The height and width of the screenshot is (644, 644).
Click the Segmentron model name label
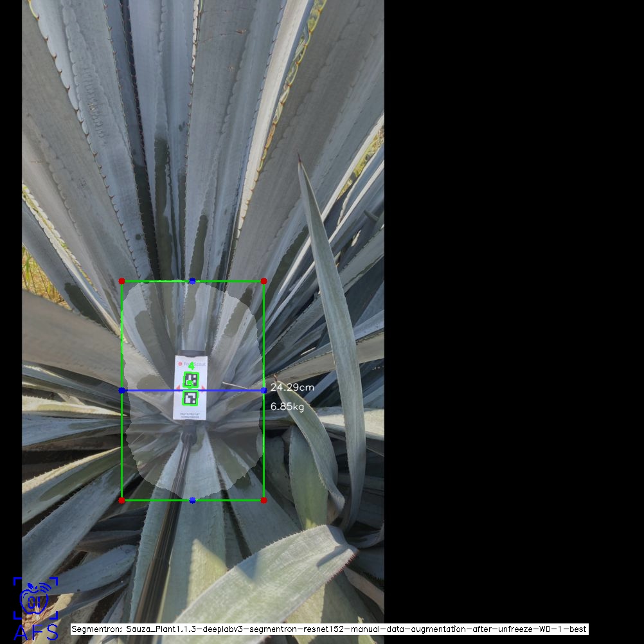[x=330, y=629]
